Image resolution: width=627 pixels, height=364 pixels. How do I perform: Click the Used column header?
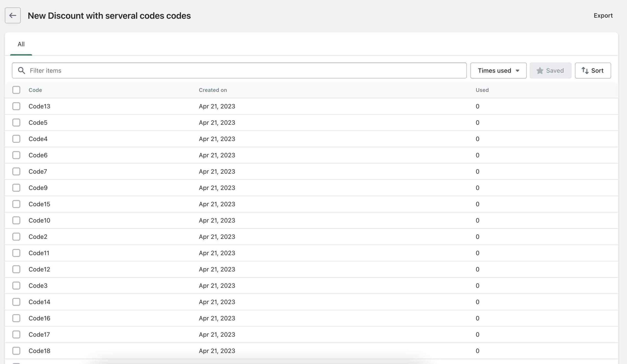pyautogui.click(x=482, y=90)
